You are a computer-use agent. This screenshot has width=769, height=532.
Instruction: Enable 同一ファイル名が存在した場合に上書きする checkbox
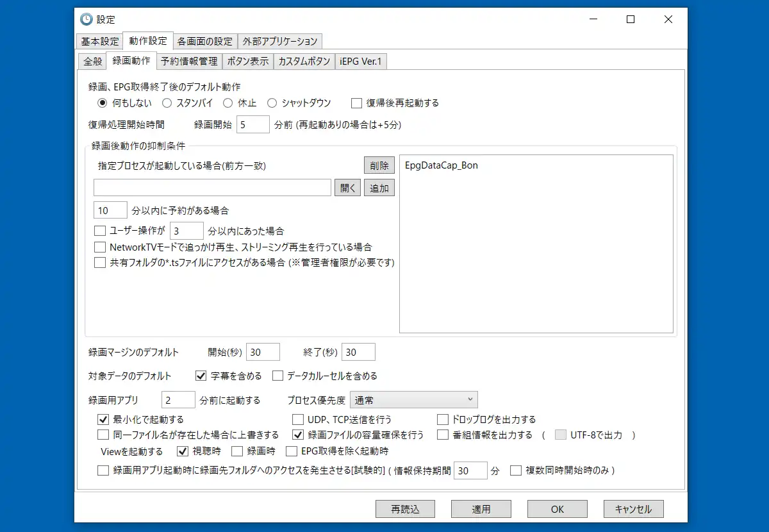click(103, 435)
